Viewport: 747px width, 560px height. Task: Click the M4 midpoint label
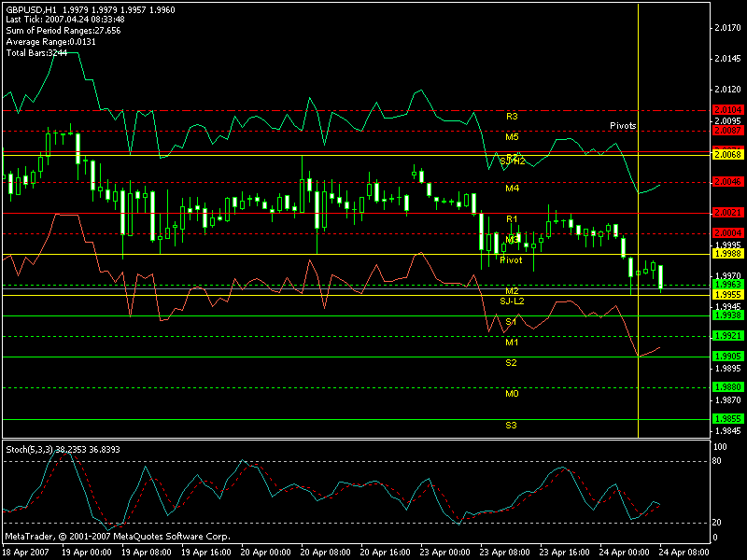[x=512, y=189]
